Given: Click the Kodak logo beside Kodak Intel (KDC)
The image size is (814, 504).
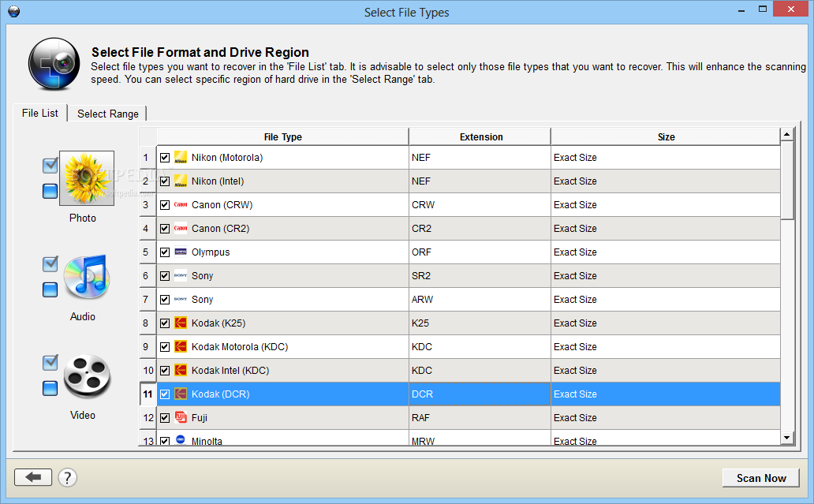Looking at the screenshot, I should 180,370.
